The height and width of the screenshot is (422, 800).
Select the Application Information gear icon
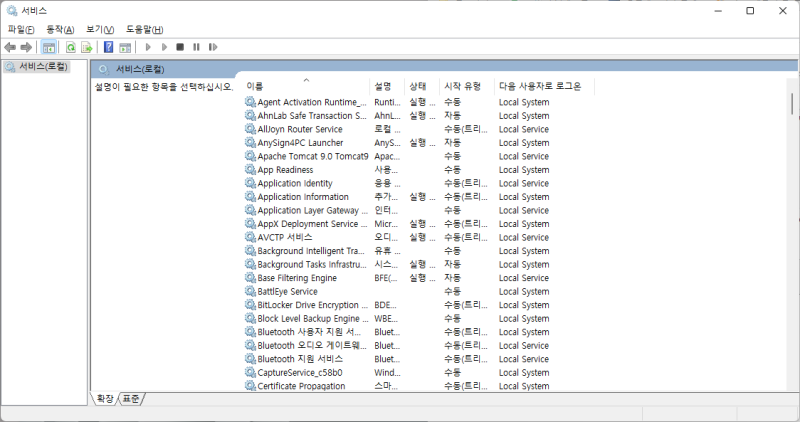coord(250,196)
